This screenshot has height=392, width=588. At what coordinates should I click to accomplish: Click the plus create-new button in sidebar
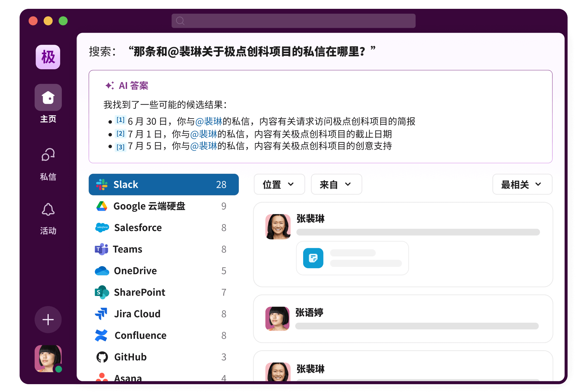pos(48,319)
